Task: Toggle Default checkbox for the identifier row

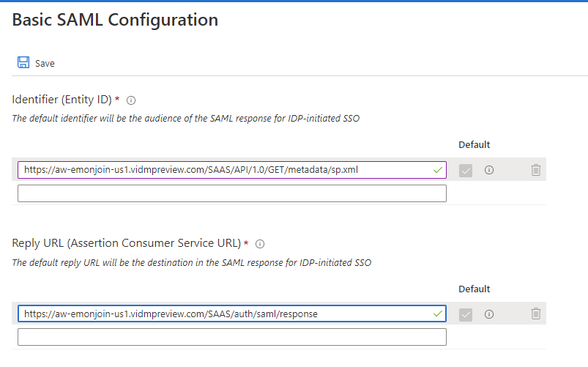Action: 466,171
